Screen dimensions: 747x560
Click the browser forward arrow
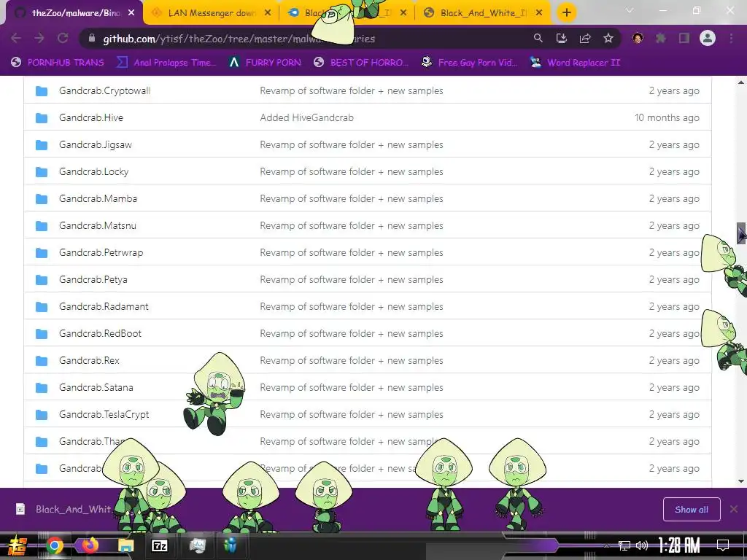coord(39,38)
